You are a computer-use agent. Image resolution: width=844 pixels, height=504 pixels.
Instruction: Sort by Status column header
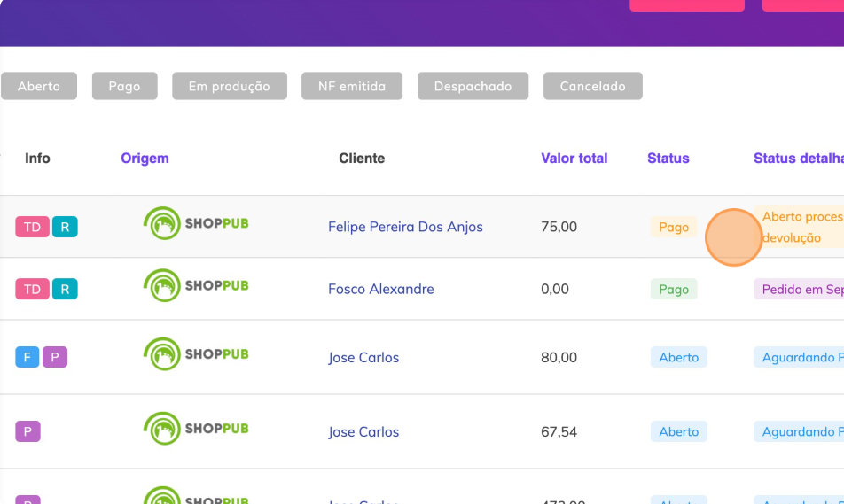tap(668, 159)
